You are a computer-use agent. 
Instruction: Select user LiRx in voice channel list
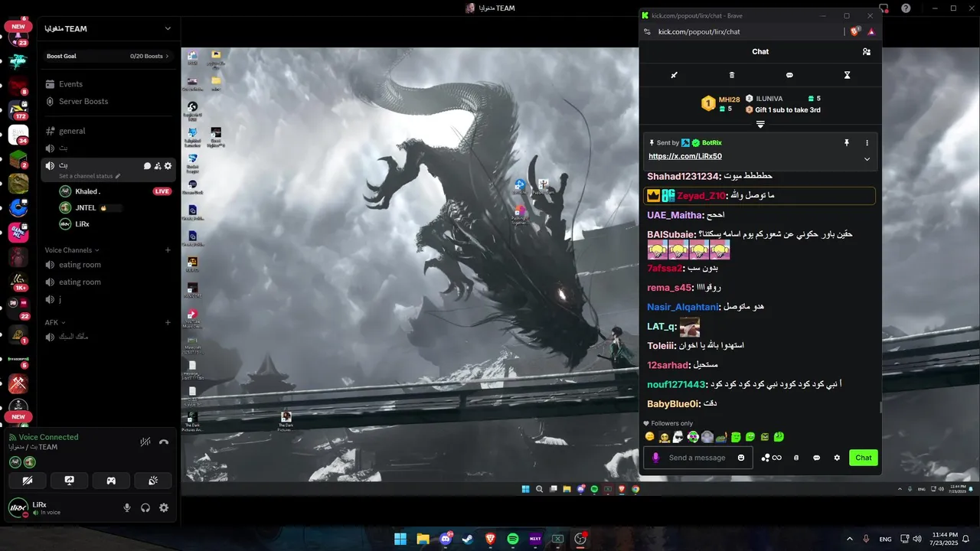coord(114,224)
